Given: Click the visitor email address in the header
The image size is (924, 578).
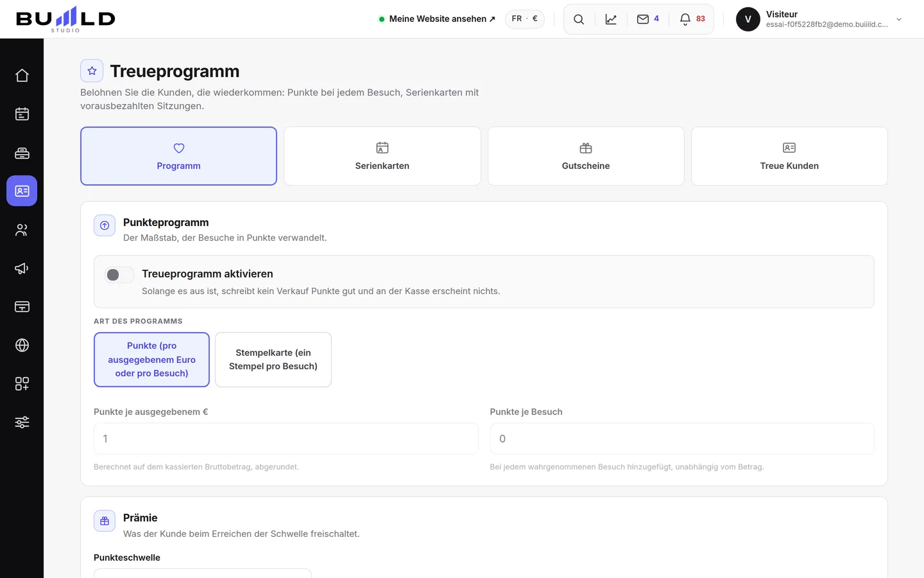Looking at the screenshot, I should [827, 24].
